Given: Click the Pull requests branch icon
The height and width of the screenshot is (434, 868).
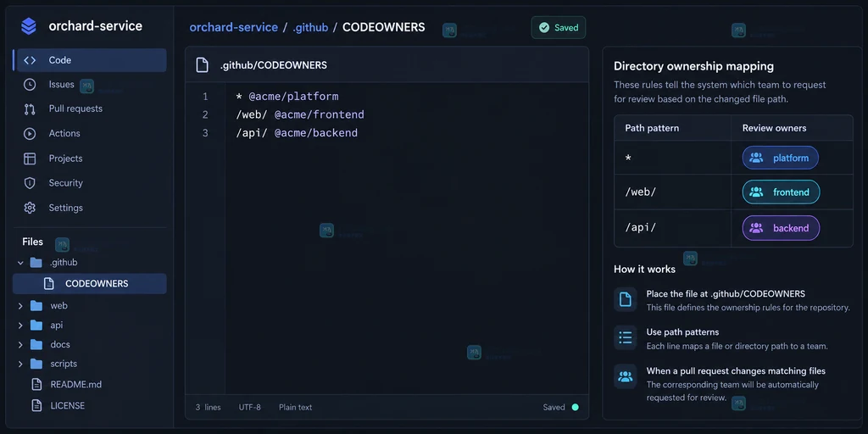Looking at the screenshot, I should pos(30,109).
